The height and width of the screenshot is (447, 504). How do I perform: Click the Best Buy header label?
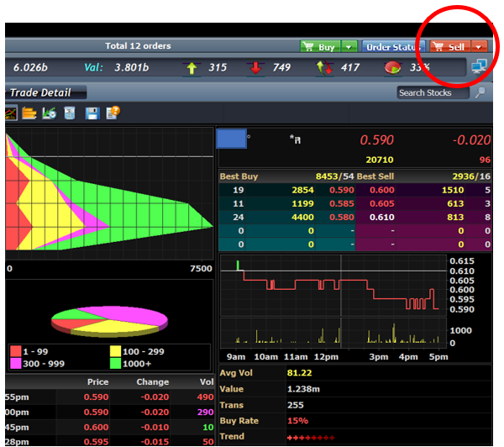[239, 176]
